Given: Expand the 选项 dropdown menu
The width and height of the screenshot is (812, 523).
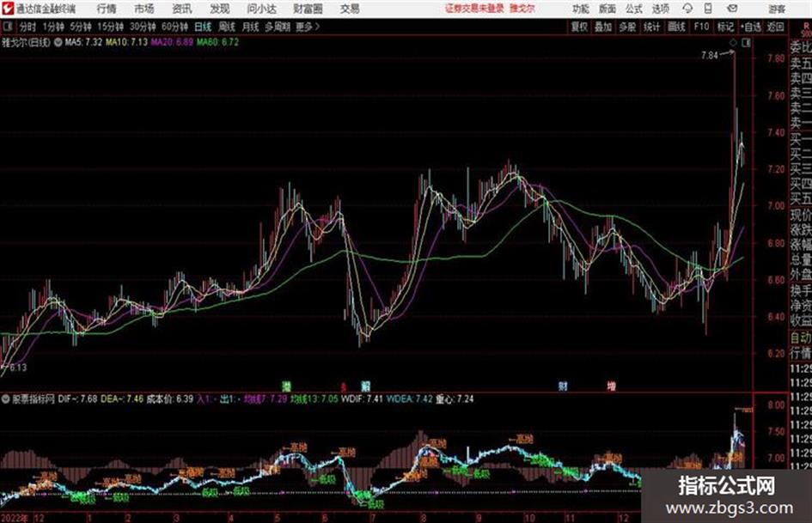Looking at the screenshot, I should pos(660,9).
